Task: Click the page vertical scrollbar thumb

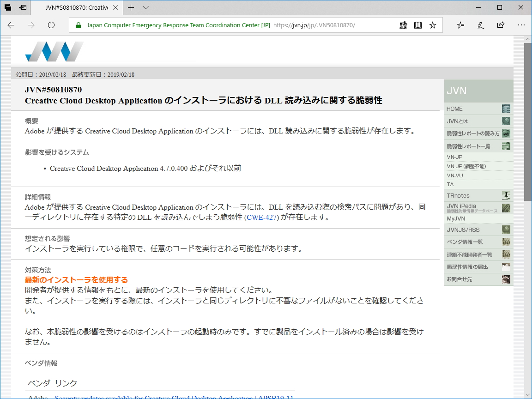Action: click(527, 121)
